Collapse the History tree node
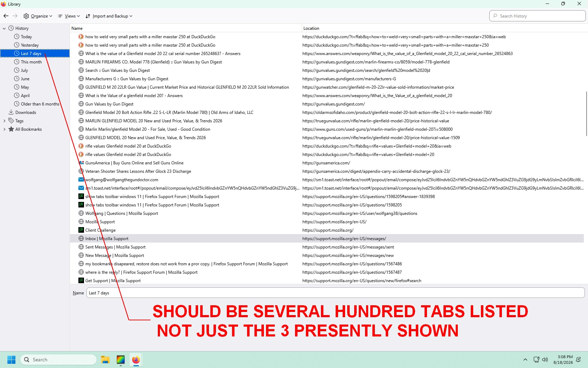This screenshot has width=588, height=368. [x=4, y=28]
